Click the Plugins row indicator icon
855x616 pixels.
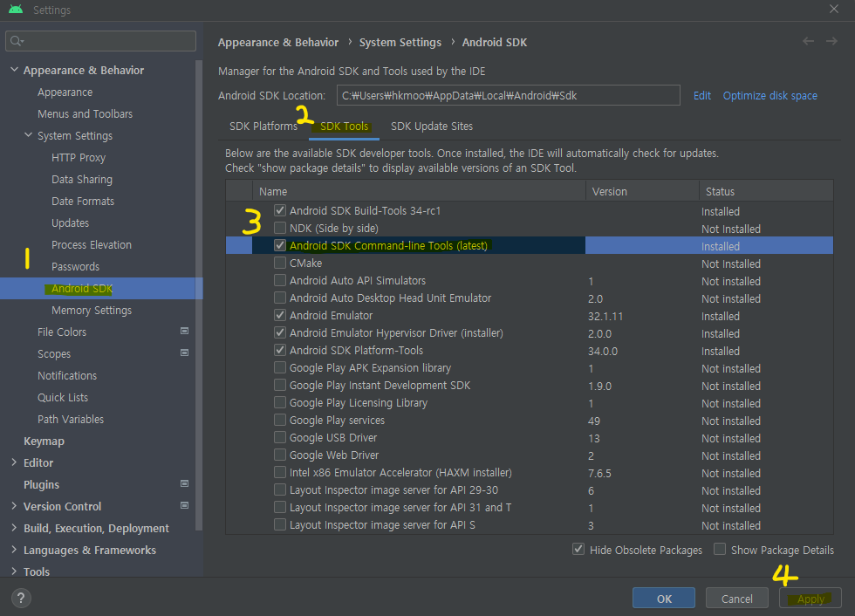[184, 483]
